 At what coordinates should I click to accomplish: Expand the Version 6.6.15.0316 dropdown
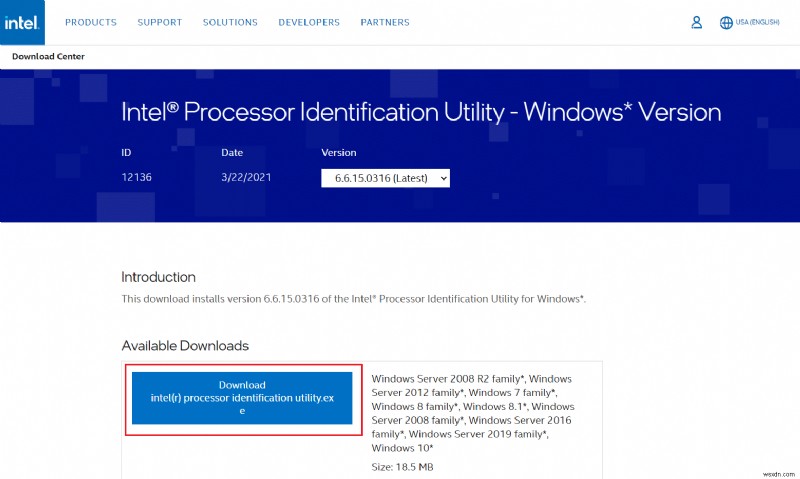tap(386, 178)
